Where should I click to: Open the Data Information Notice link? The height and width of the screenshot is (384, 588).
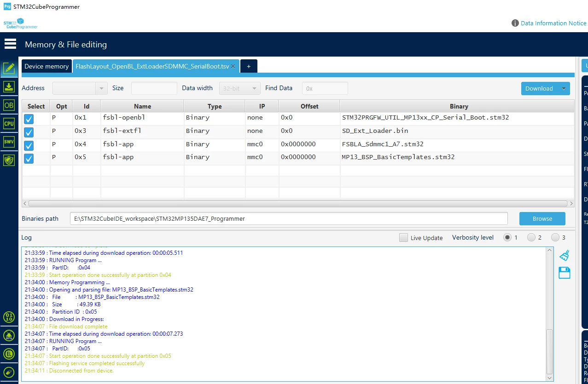pos(553,23)
